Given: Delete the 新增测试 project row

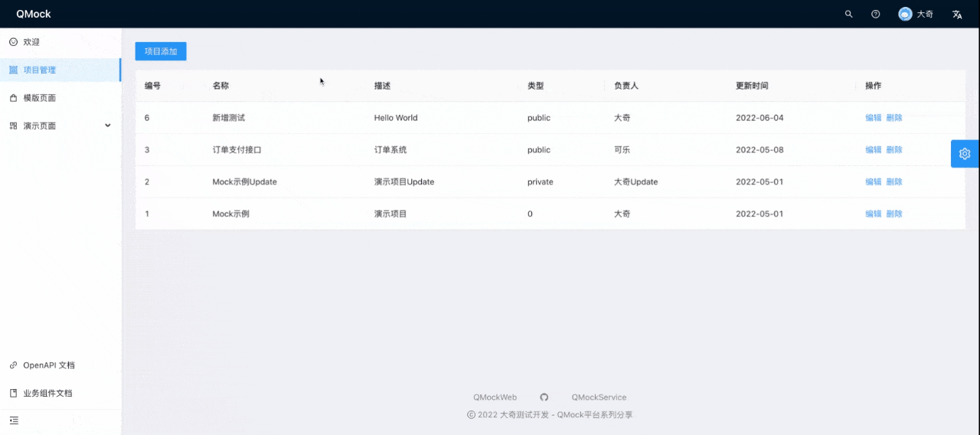Looking at the screenshot, I should click(x=894, y=118).
